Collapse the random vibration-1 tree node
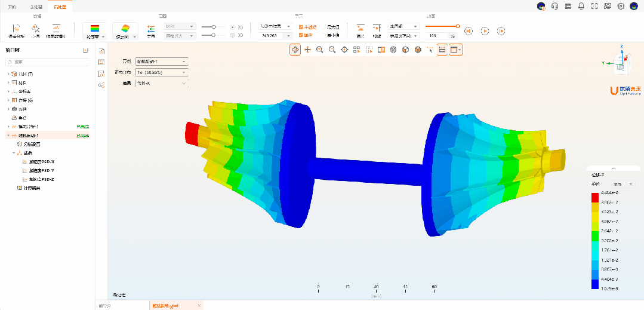Image resolution: width=644 pixels, height=310 pixels. [x=8, y=136]
